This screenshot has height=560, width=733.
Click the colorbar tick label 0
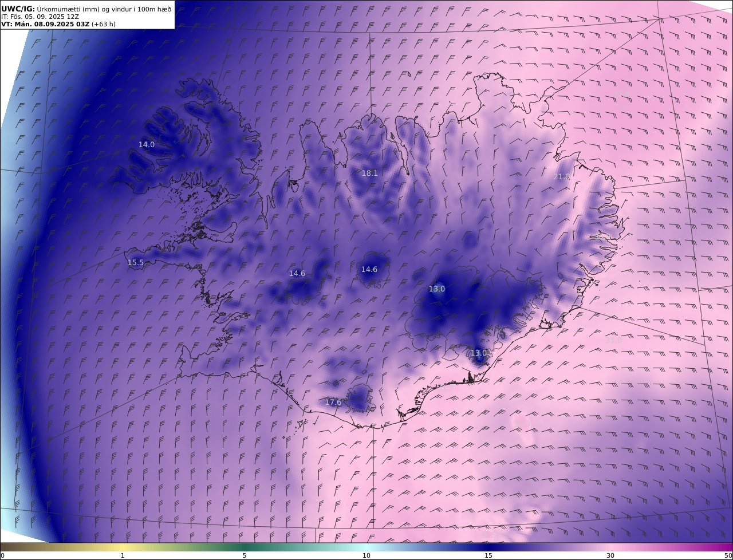tap(2, 555)
